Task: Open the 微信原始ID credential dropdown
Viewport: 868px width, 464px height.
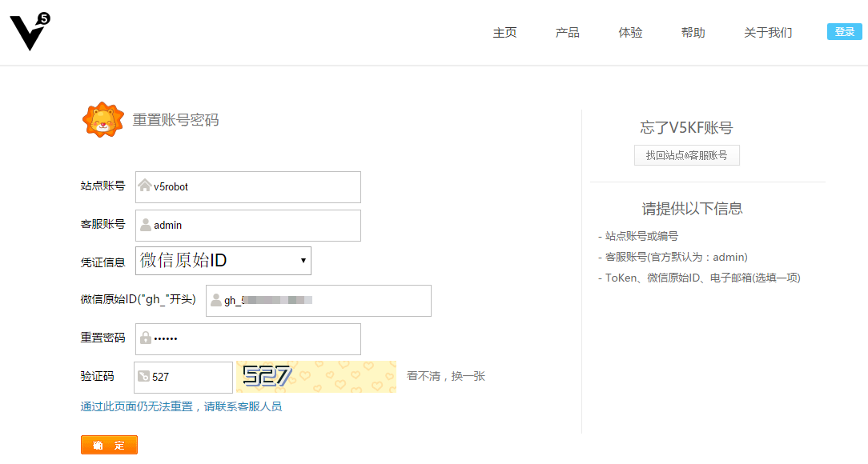Action: pos(223,261)
